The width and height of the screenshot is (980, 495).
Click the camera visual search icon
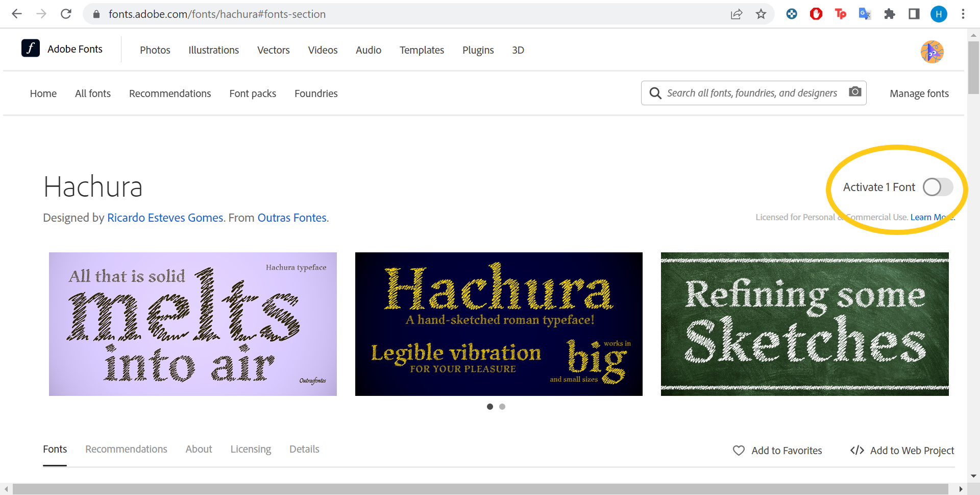click(855, 91)
